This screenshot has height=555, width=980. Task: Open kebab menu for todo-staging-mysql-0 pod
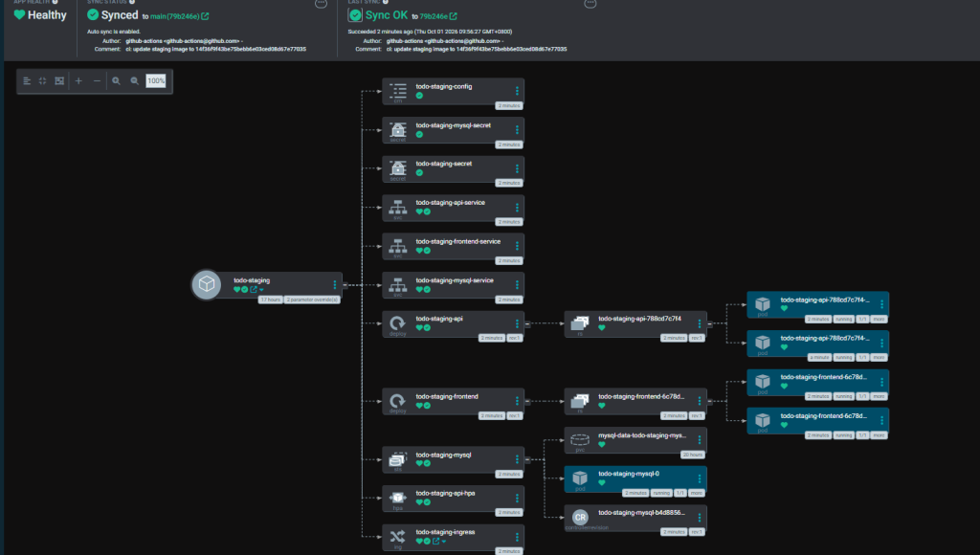700,478
